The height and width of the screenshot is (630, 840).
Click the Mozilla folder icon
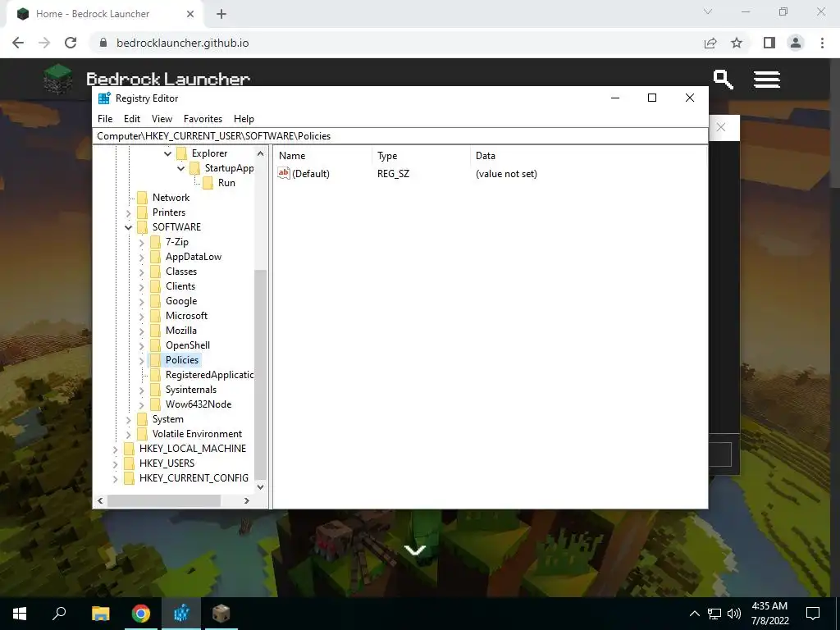(155, 331)
